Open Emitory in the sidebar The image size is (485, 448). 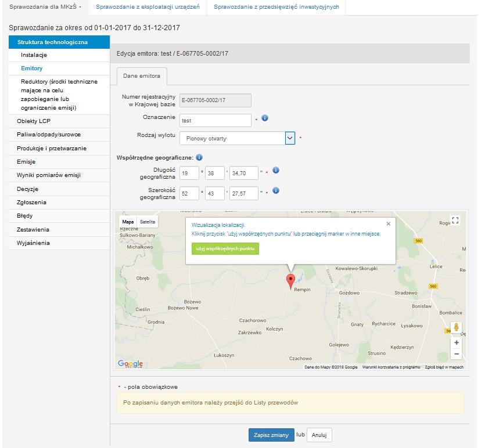pos(59,68)
